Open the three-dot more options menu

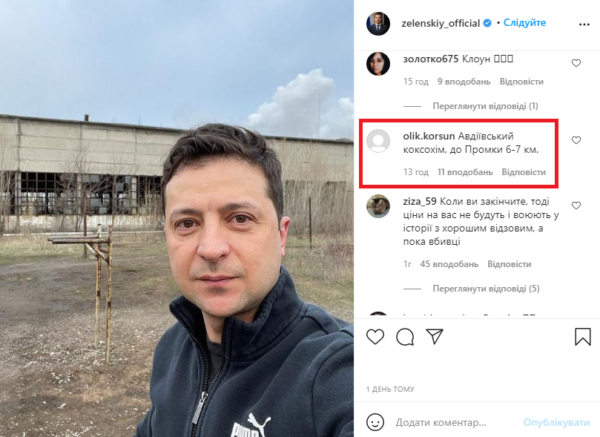click(584, 24)
